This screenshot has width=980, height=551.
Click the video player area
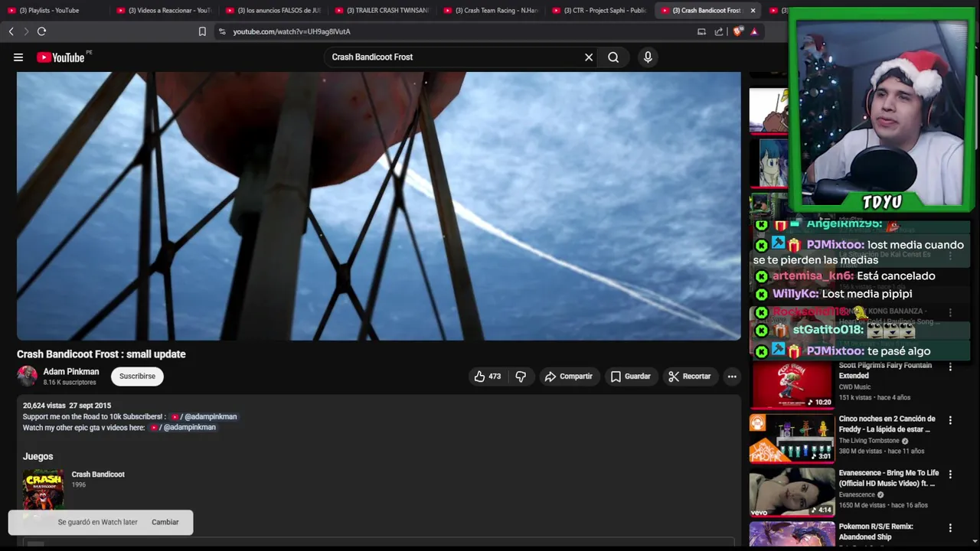379,206
